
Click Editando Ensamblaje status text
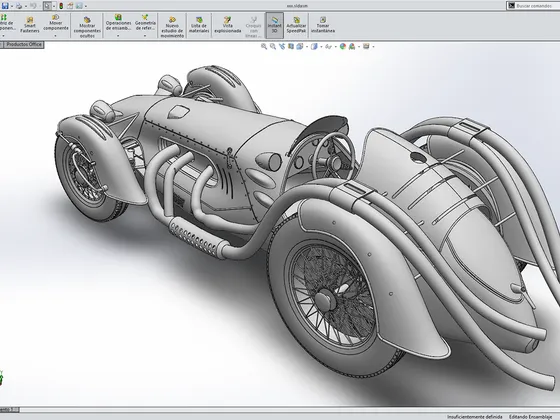[x=530, y=417]
